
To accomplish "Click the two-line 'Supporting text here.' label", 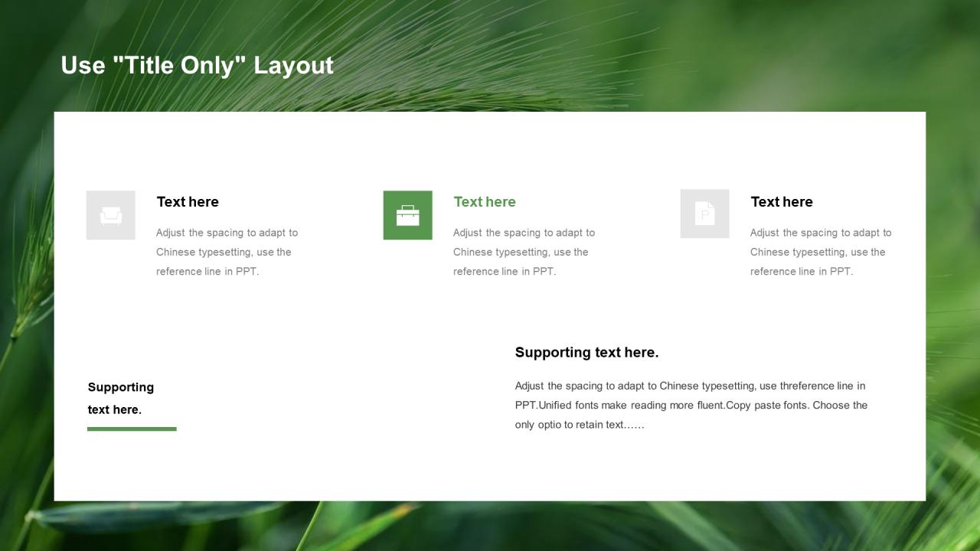I will [121, 398].
